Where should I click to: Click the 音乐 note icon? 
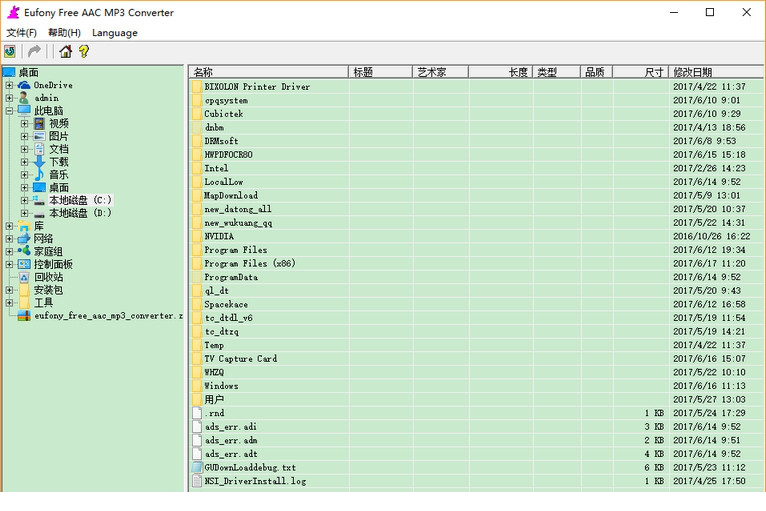40,174
